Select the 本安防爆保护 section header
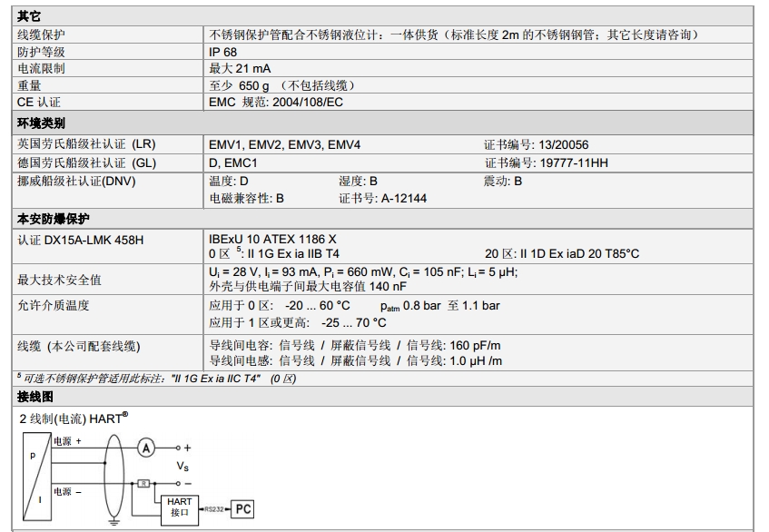Image resolution: width=769 pixels, height=532 pixels. [53, 219]
